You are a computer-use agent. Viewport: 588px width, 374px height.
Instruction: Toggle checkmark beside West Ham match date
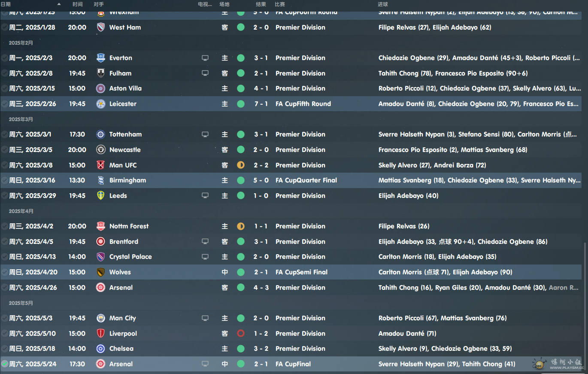4,27
